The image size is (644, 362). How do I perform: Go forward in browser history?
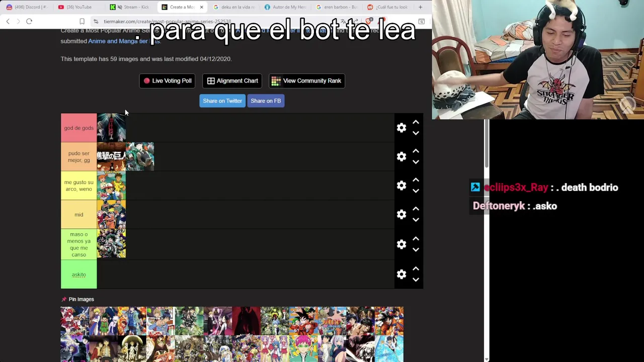tap(18, 21)
